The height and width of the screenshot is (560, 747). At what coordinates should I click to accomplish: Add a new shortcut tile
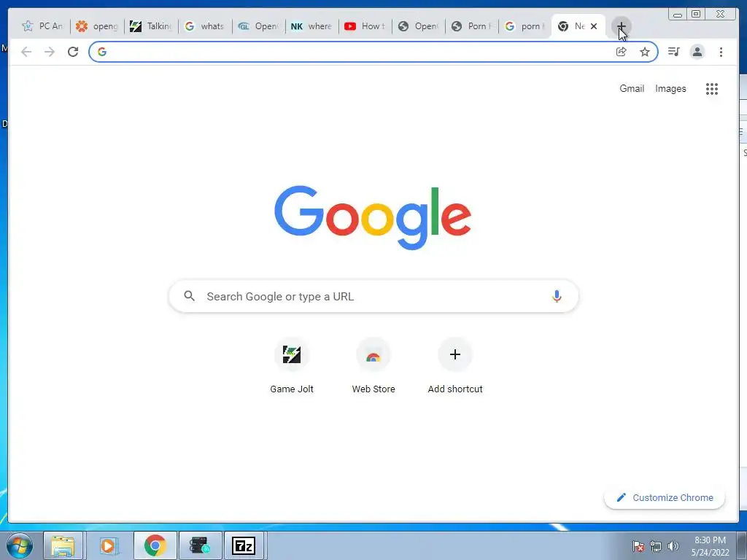tap(455, 366)
